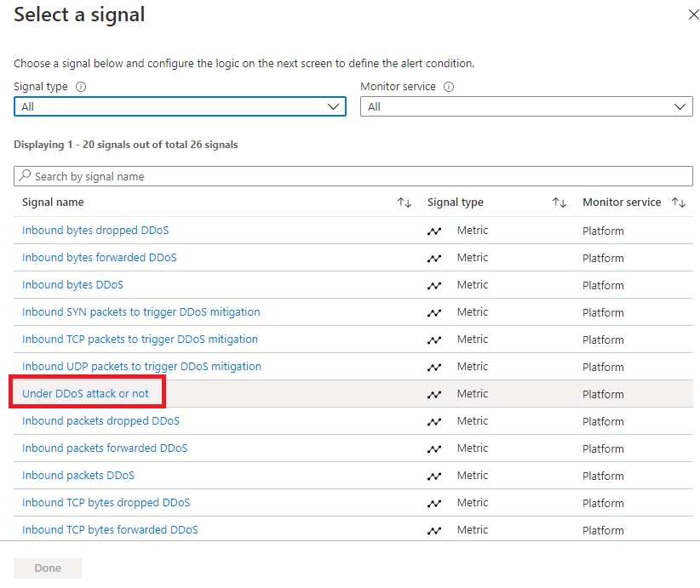Sort the table by Signal name

404,203
